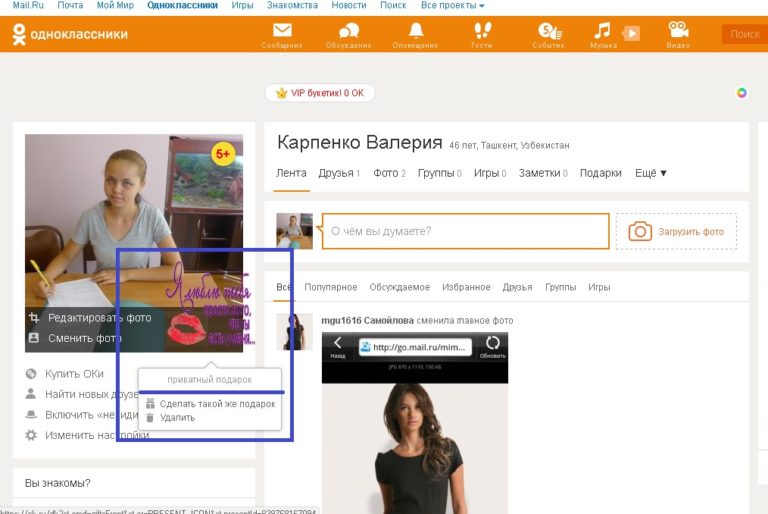Click the gift icon beside Сделать такой же подарок
768x514 pixels.
[x=150, y=404]
